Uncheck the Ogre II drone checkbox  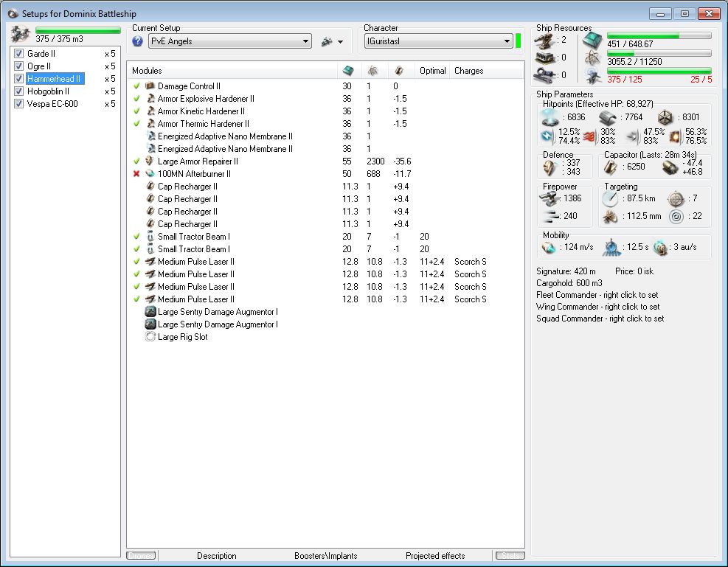(x=18, y=66)
